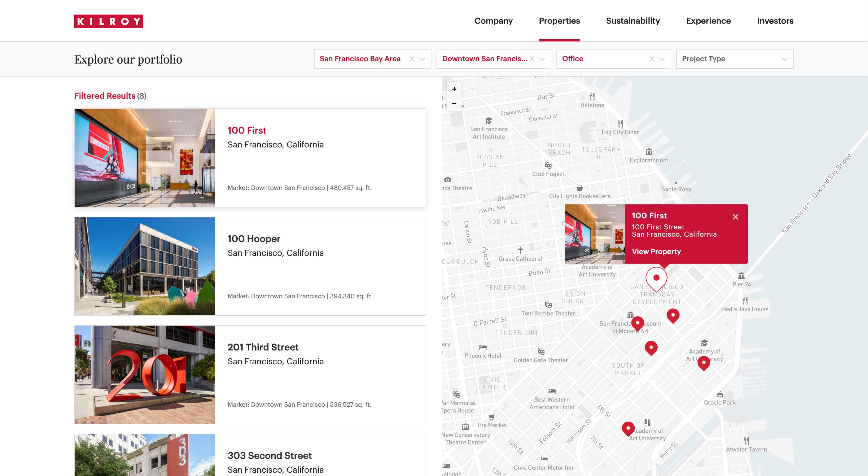Image resolution: width=868 pixels, height=476 pixels.
Task: Click the Kilroy logo
Action: tap(109, 21)
